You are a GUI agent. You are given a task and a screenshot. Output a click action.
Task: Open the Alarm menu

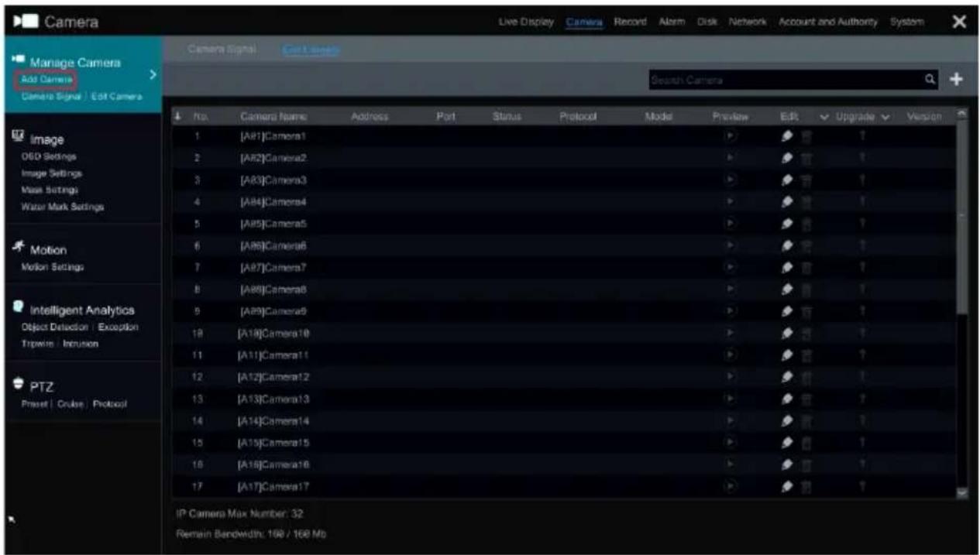(672, 22)
